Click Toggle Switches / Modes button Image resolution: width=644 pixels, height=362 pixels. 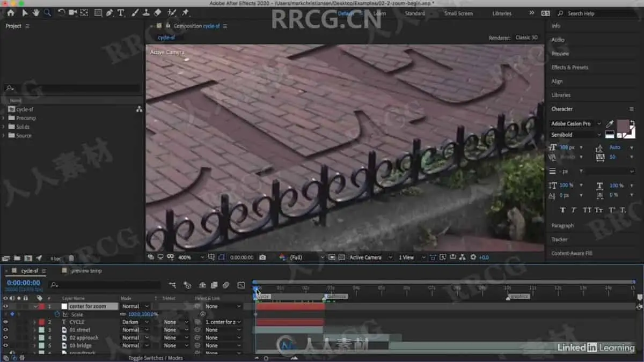[x=156, y=358]
